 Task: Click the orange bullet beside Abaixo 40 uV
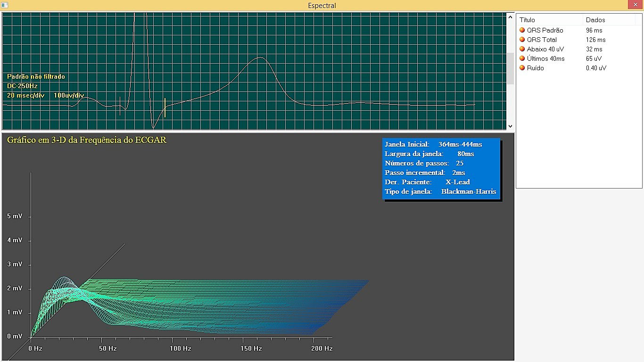522,49
